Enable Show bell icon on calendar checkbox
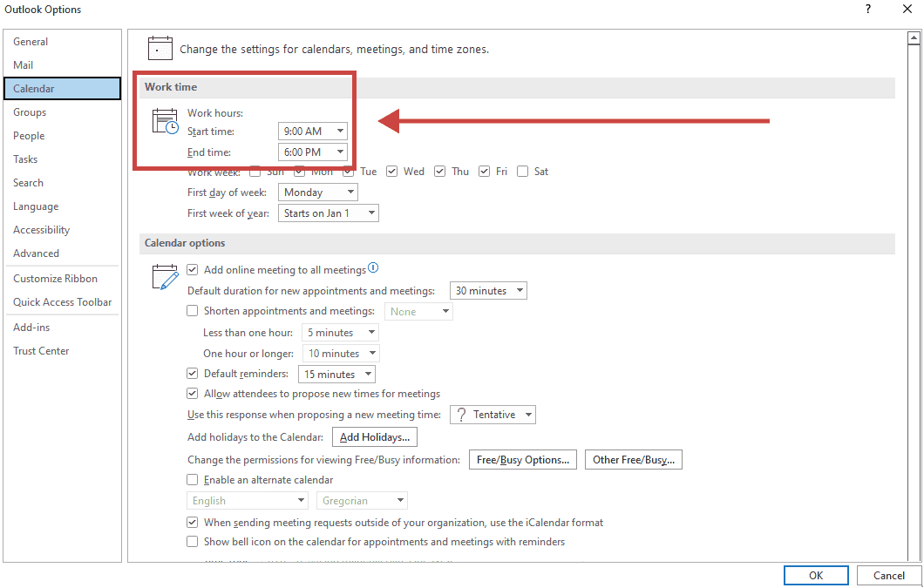The height and width of the screenshot is (588, 924). (x=192, y=542)
